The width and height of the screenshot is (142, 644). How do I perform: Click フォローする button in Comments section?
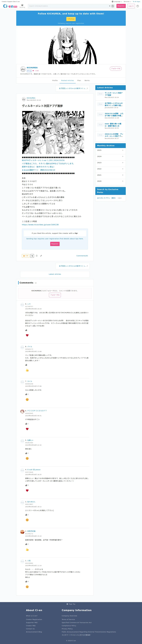click(x=55, y=295)
